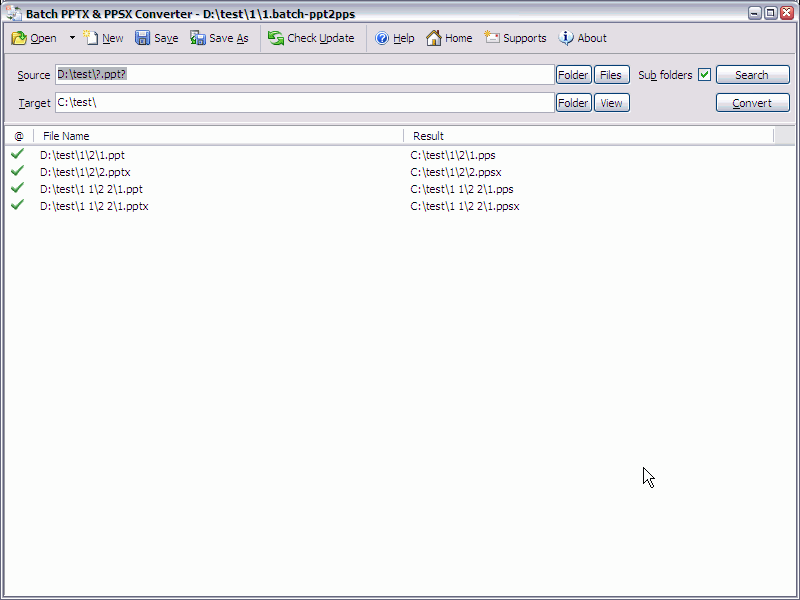This screenshot has width=800, height=600.
Task: Browse Source with Folder button
Action: pyautogui.click(x=573, y=74)
